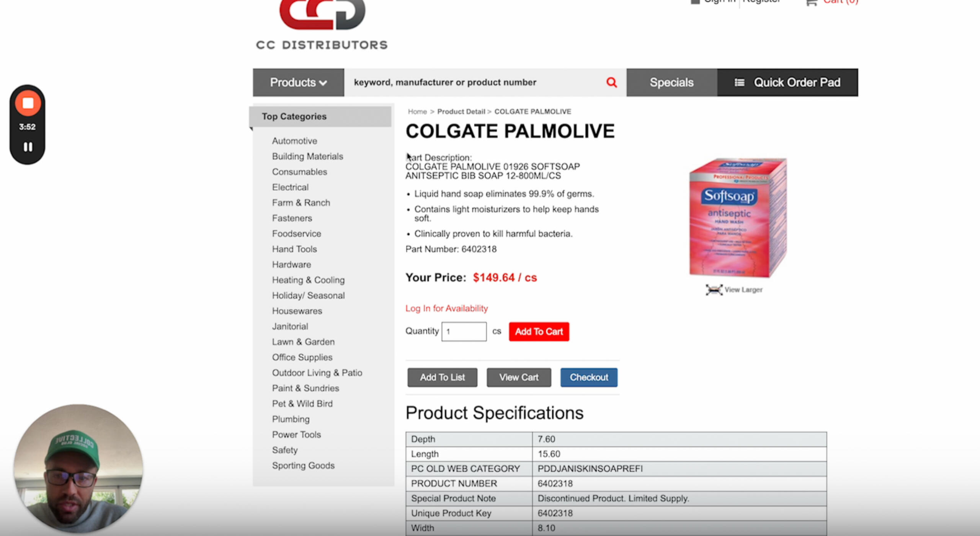
Task: Expand the Products dropdown menu
Action: (298, 82)
